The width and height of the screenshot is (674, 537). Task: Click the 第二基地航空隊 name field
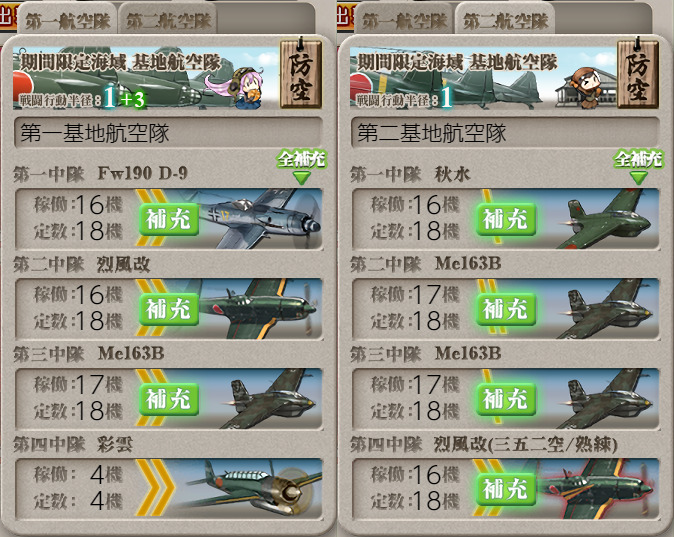(x=505, y=133)
